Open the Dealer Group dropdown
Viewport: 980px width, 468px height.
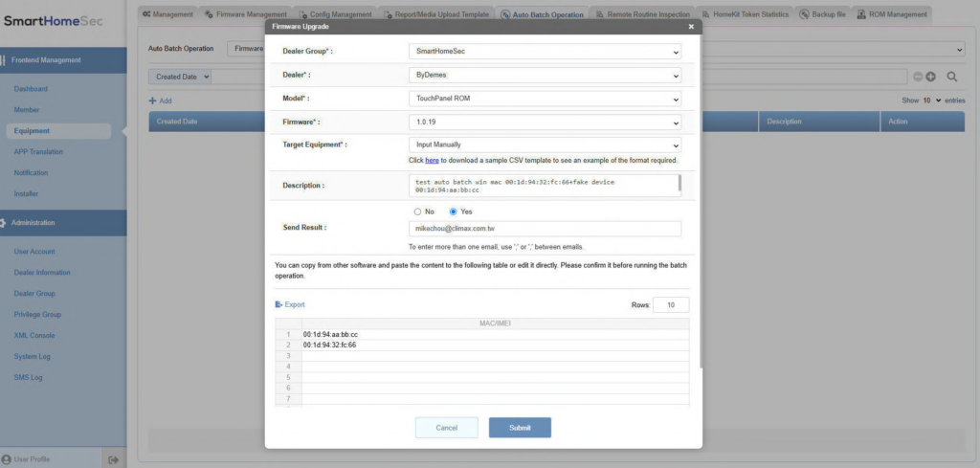(545, 52)
